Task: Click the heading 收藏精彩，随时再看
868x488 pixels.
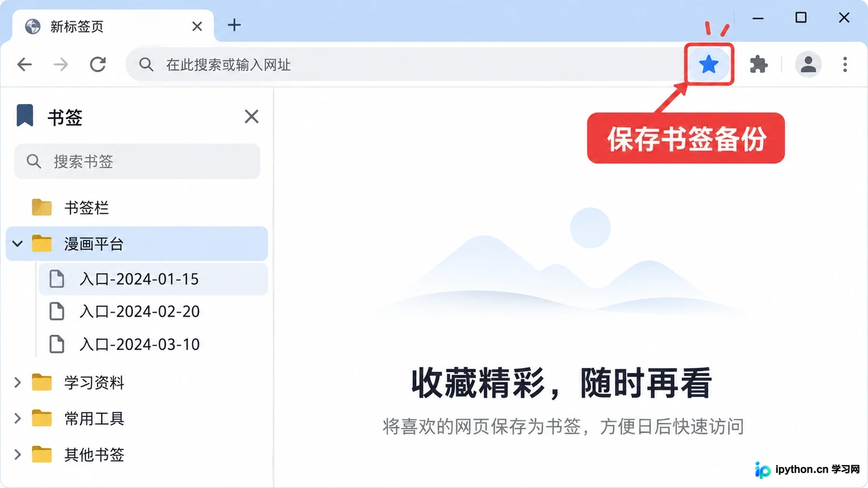Action: point(562,383)
